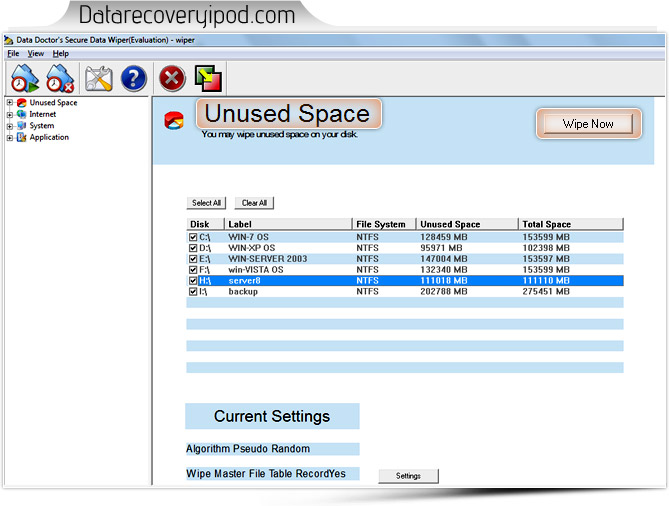Click the 102398 MB total space value
Image resolution: width=669 pixels, height=506 pixels.
[546, 248]
